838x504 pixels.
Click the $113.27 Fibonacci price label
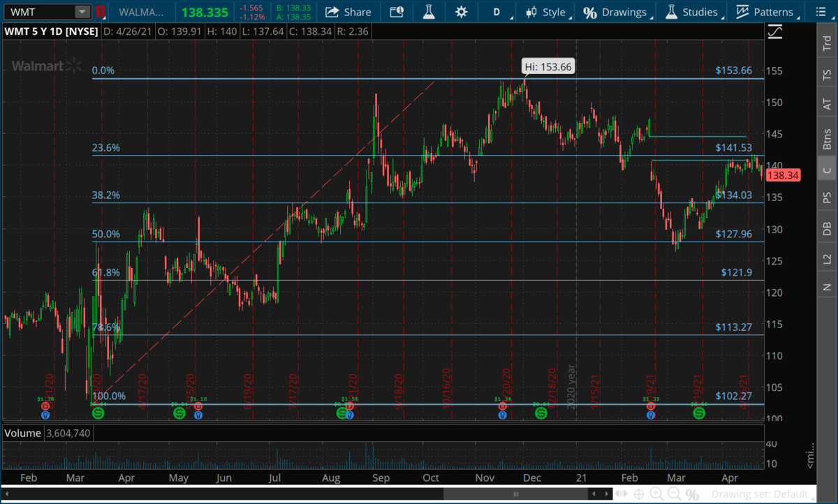[733, 327]
